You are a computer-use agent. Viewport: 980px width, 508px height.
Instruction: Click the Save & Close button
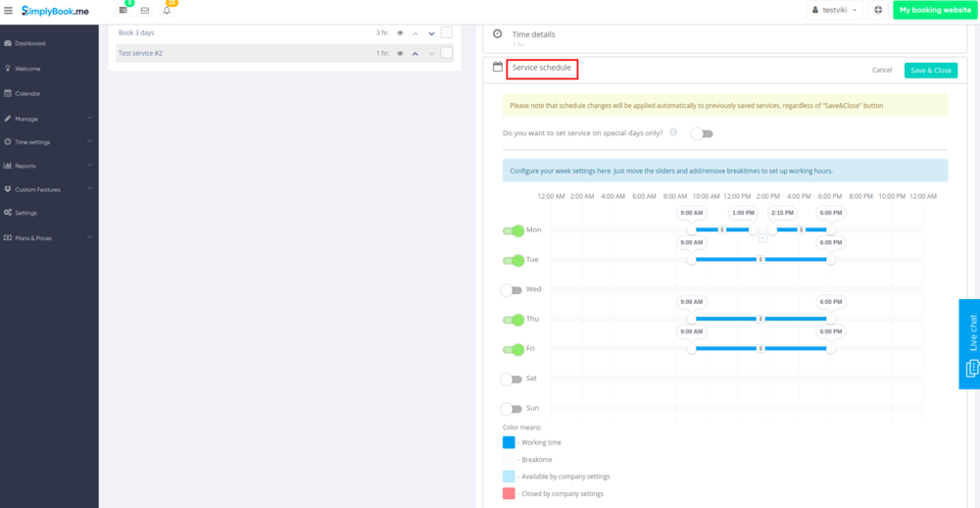[930, 71]
